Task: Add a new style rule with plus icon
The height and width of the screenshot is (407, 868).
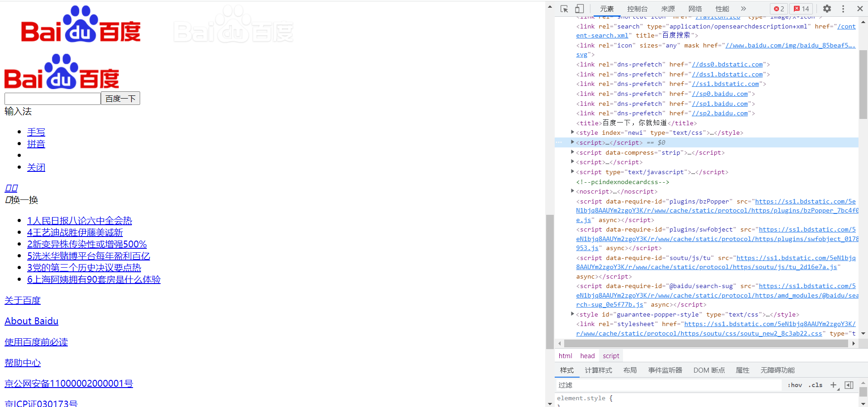Action: [834, 385]
